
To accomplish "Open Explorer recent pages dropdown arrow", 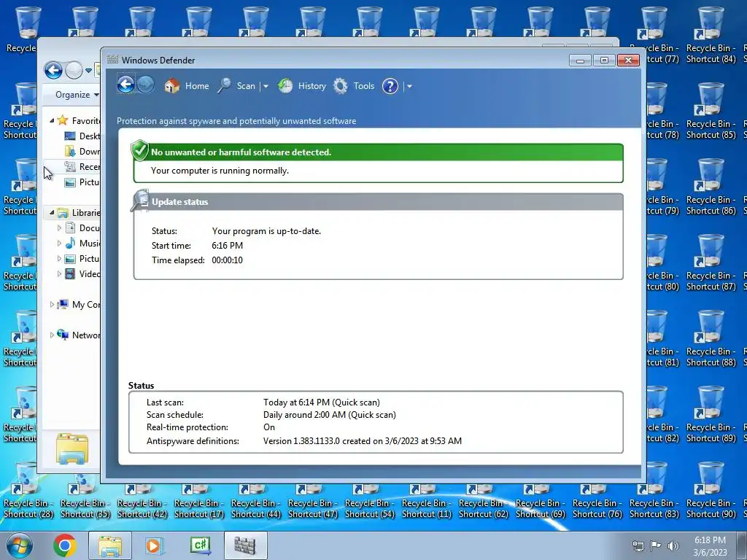I will coord(88,71).
